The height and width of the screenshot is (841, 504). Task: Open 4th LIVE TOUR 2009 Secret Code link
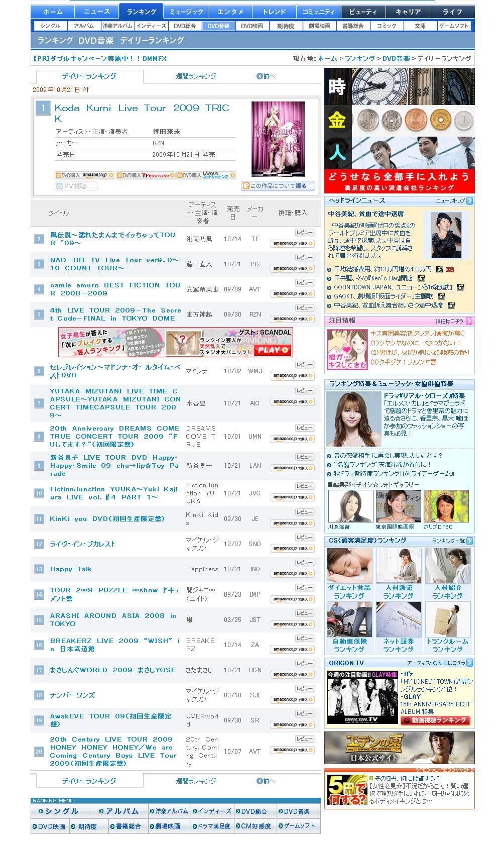point(115,314)
